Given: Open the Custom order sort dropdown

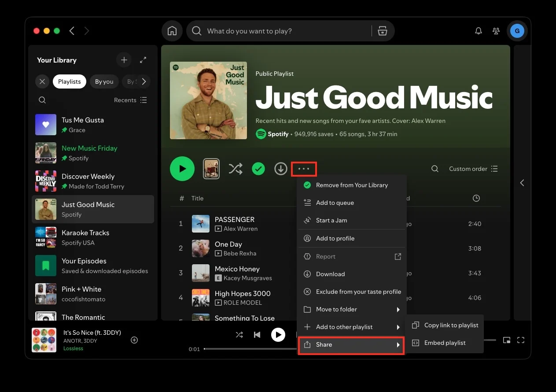Looking at the screenshot, I should tap(473, 169).
